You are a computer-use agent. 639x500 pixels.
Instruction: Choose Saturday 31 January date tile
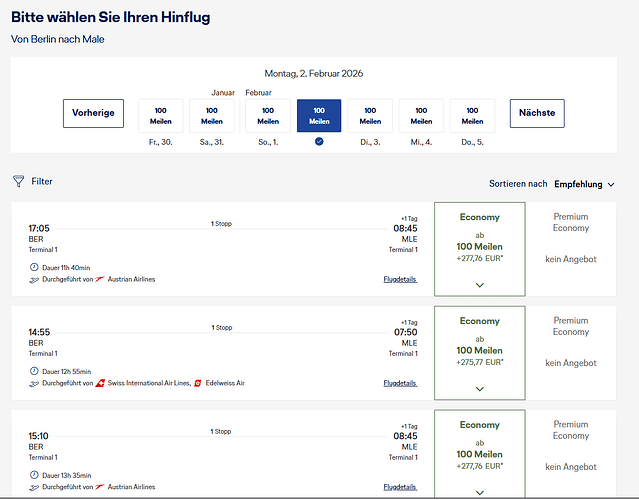coord(211,115)
